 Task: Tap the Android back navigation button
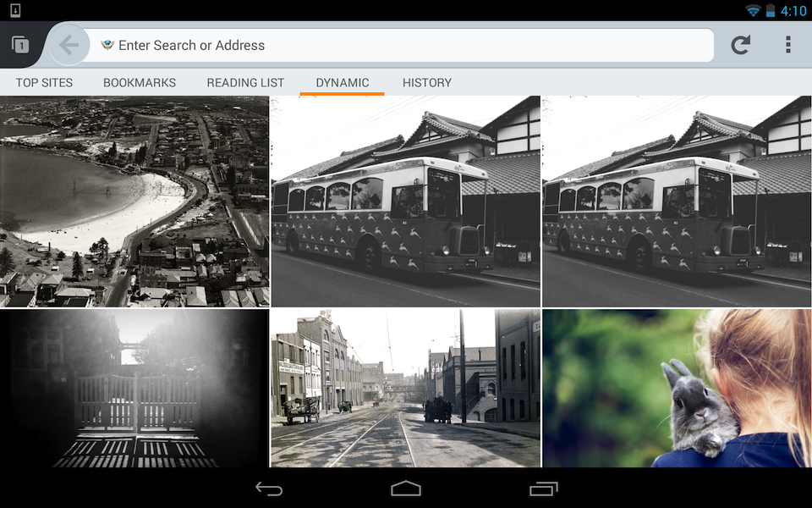point(269,489)
